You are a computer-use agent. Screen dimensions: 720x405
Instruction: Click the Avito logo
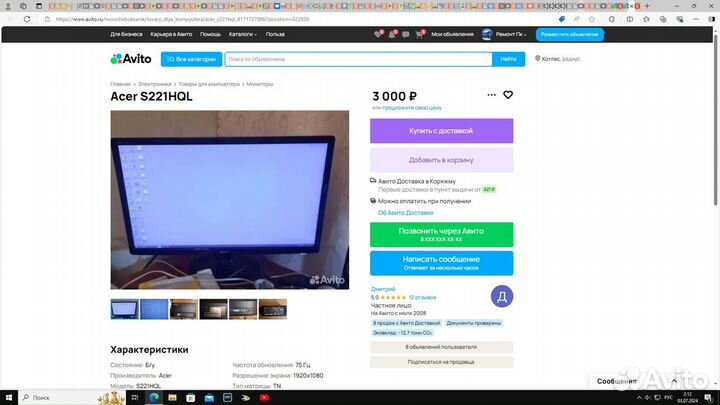coord(131,59)
